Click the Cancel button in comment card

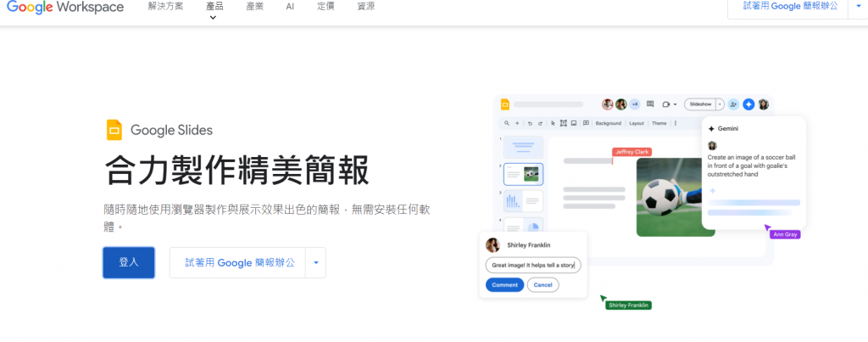point(543,285)
